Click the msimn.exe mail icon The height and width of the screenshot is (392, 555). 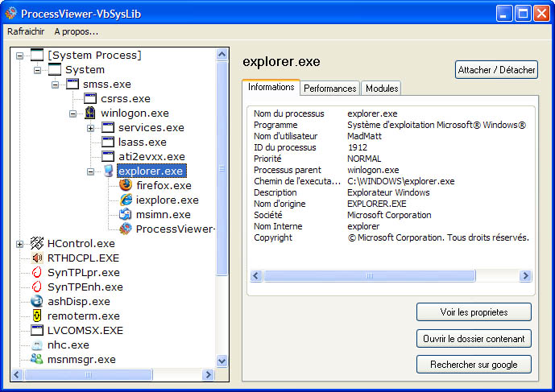[126, 214]
